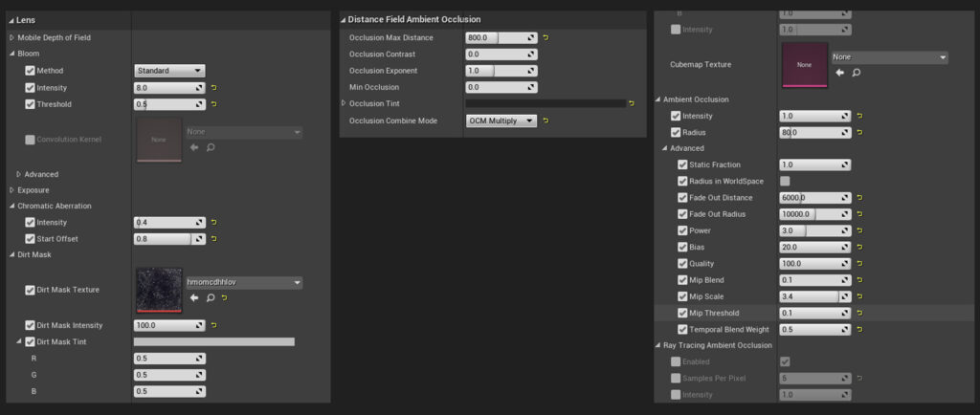
Task: Reset Occlusion Tint to default
Action: [632, 103]
